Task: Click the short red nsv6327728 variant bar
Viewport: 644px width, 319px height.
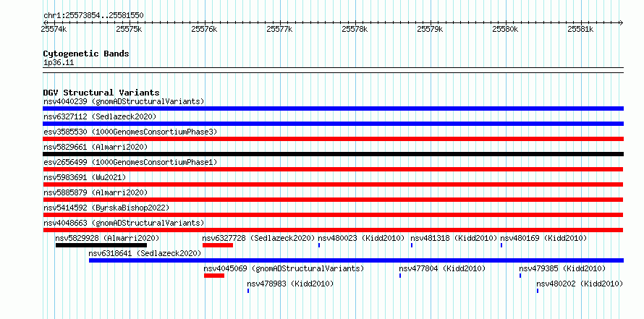Action: tap(218, 245)
